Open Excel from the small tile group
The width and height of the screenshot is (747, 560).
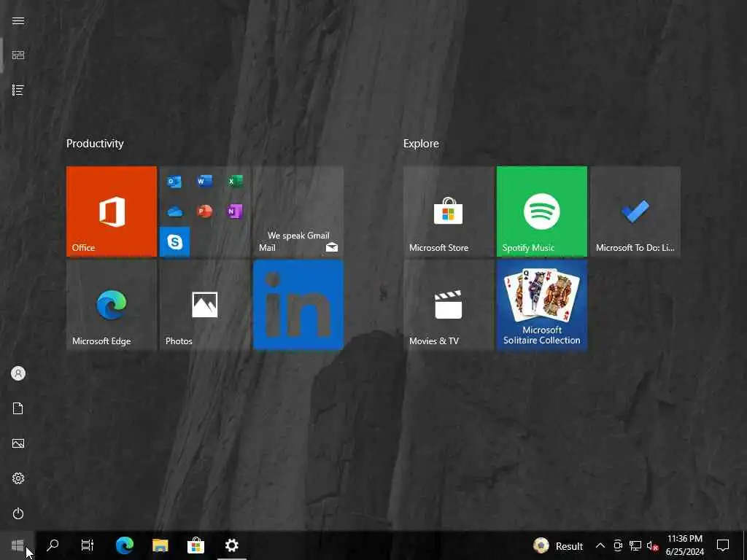tap(234, 182)
